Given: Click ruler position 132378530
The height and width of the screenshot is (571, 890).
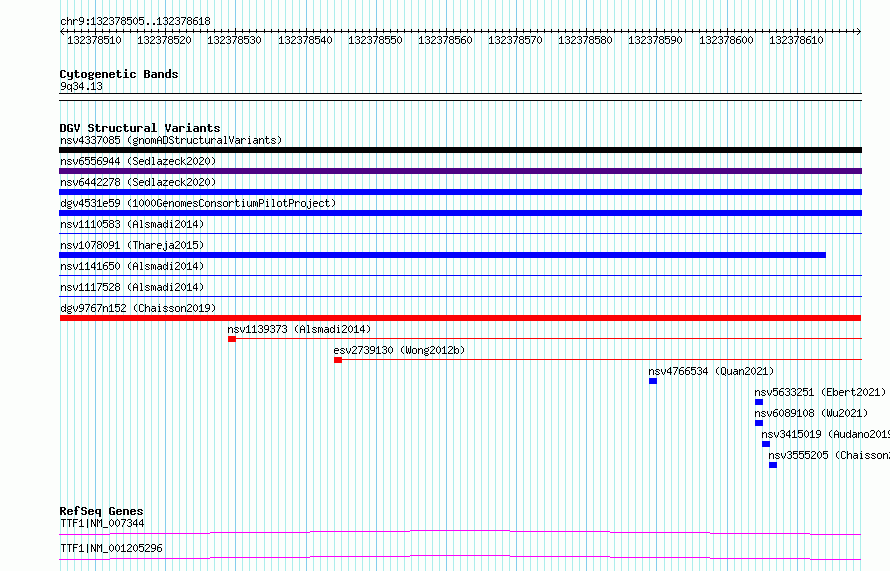Looking at the screenshot, I should (234, 40).
